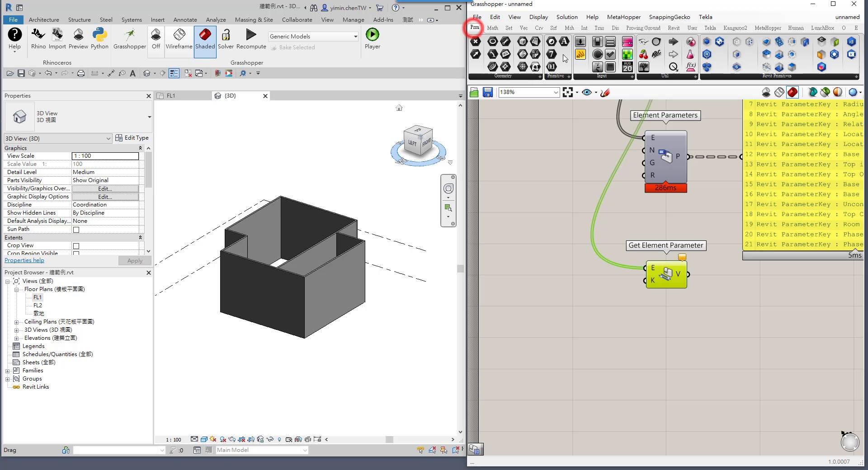This screenshot has height=470, width=868.
Task: Click Print in Revit quick access toolbar
Action: [x=81, y=73]
